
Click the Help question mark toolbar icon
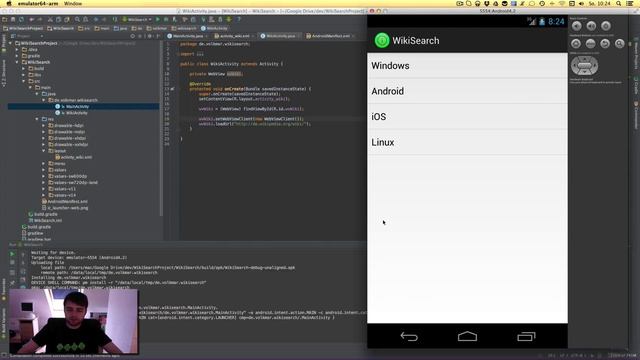239,19
